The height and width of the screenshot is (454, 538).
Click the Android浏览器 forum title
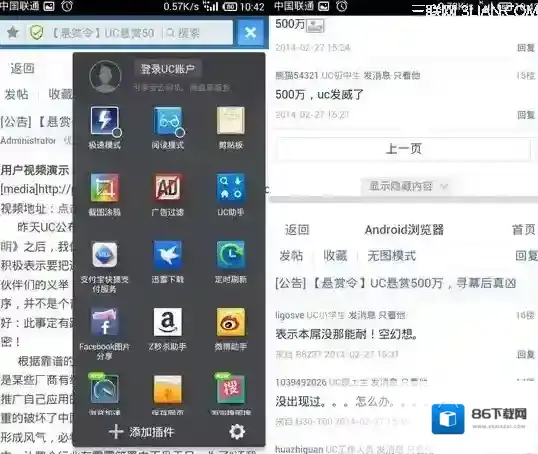(x=404, y=230)
